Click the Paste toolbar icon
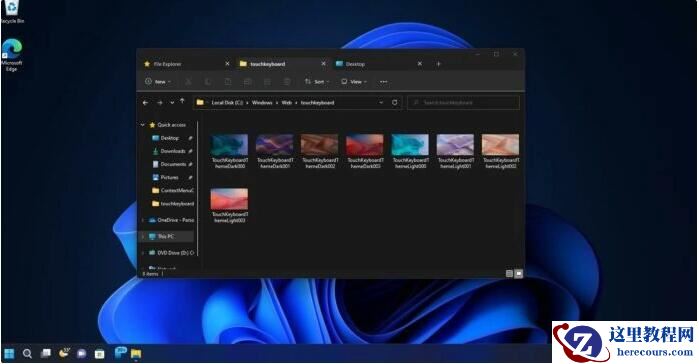 228,82
